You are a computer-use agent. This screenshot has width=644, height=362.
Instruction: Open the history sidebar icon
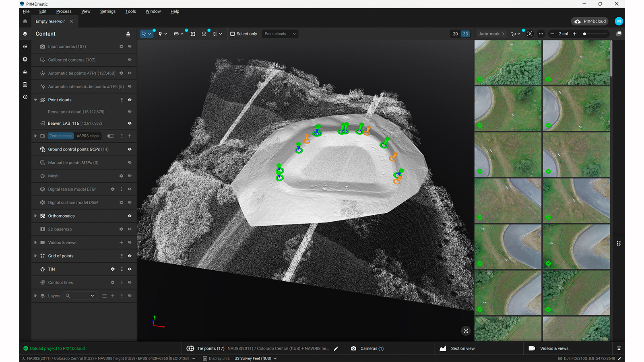(25, 97)
